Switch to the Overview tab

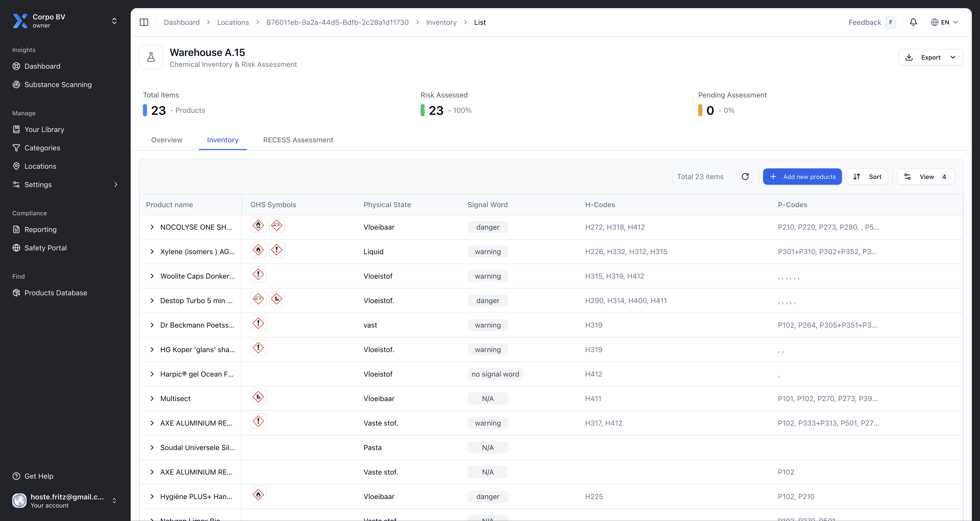pos(167,140)
